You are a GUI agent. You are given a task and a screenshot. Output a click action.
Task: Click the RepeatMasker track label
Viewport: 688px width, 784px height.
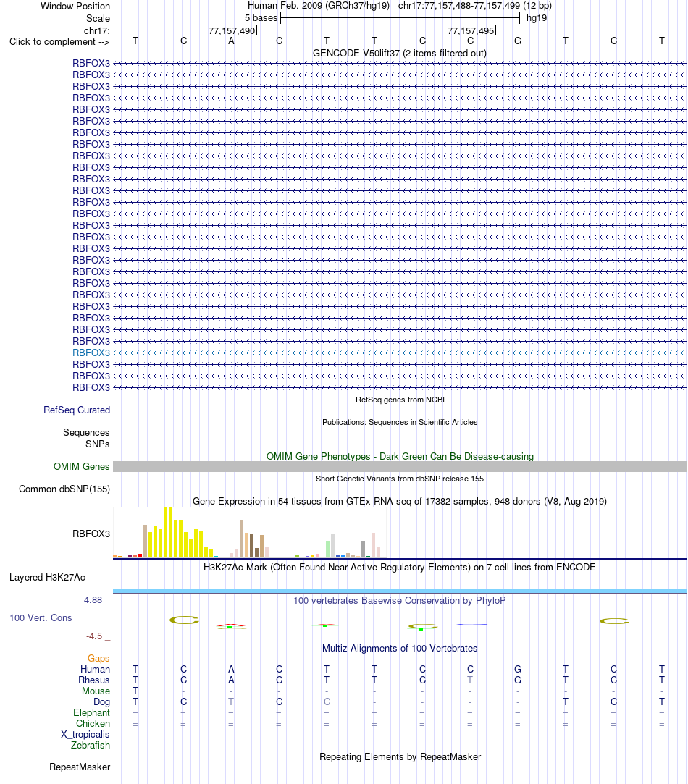coord(80,767)
